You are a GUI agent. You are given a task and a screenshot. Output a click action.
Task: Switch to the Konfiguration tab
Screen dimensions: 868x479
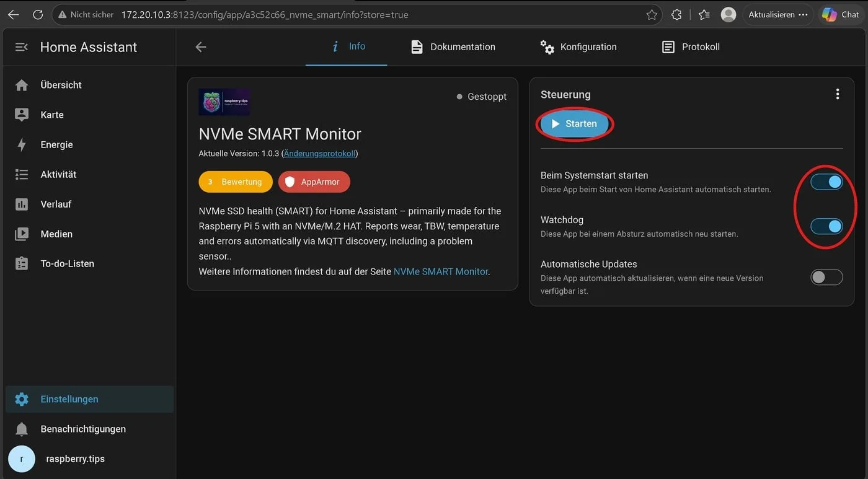pyautogui.click(x=578, y=47)
